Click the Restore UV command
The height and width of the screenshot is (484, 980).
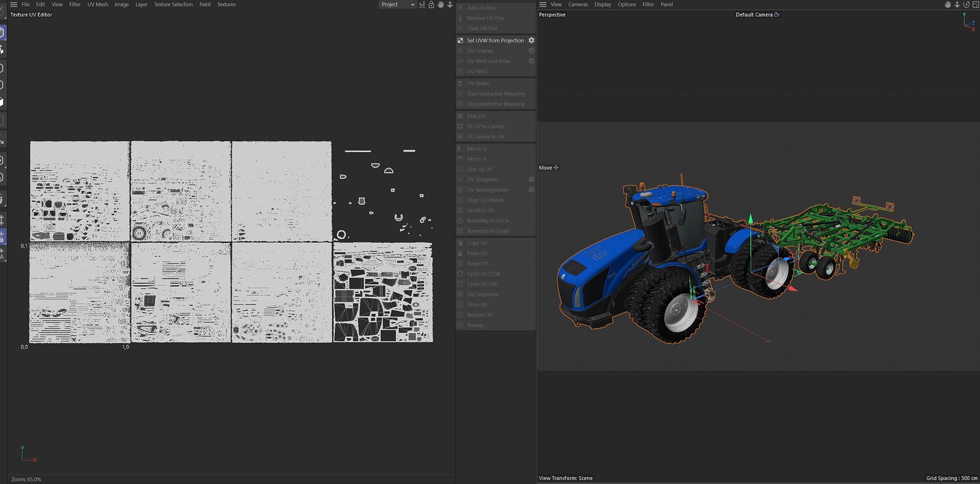pyautogui.click(x=495, y=315)
